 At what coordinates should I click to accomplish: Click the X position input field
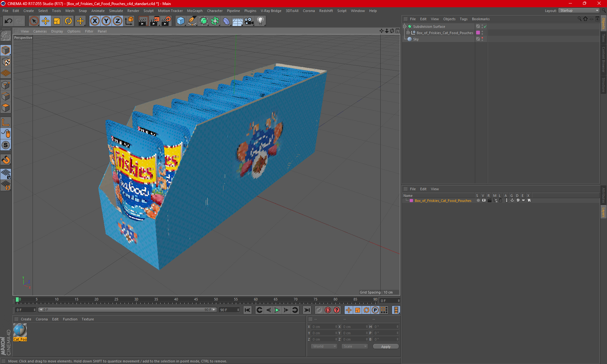click(324, 327)
